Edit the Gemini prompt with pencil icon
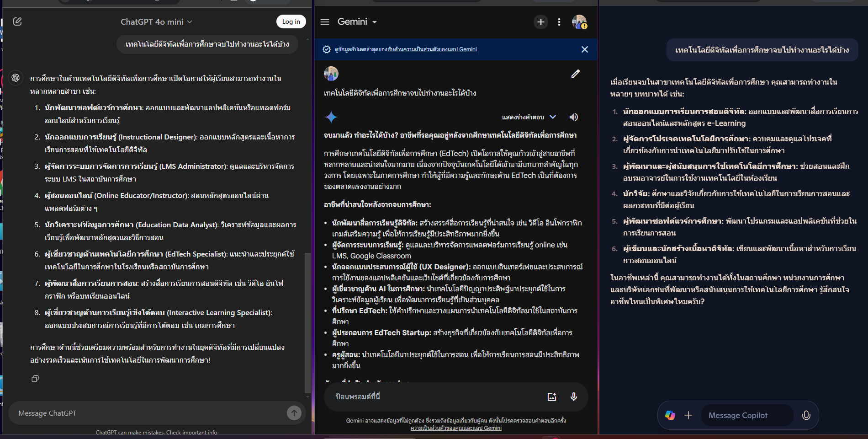 click(x=575, y=74)
